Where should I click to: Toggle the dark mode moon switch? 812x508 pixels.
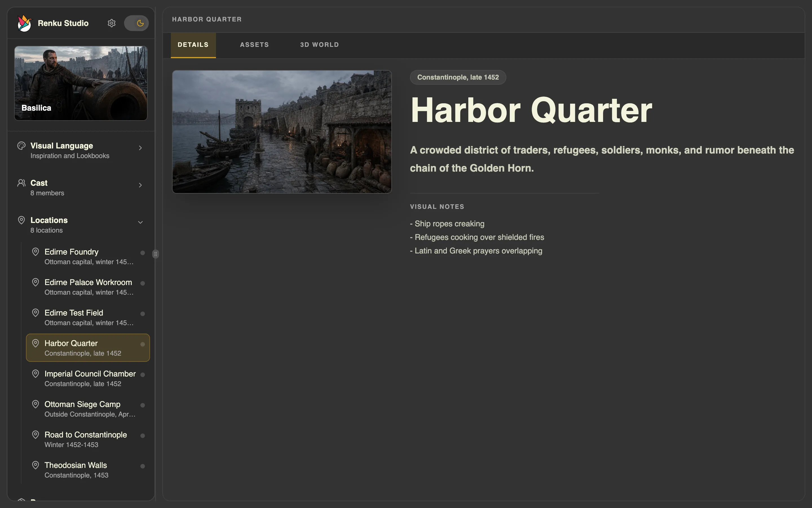pyautogui.click(x=136, y=23)
